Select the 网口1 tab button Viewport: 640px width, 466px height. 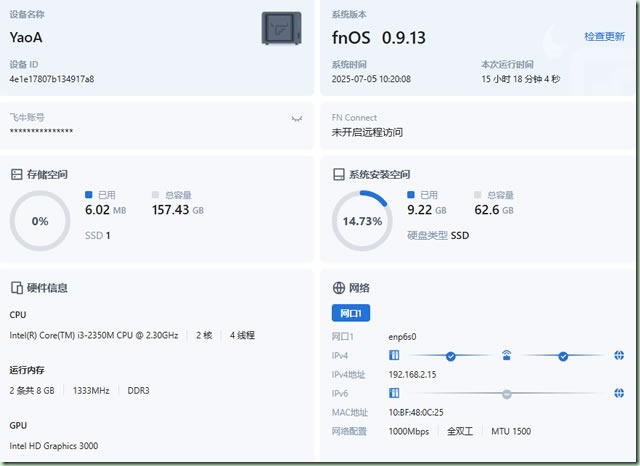click(x=351, y=313)
